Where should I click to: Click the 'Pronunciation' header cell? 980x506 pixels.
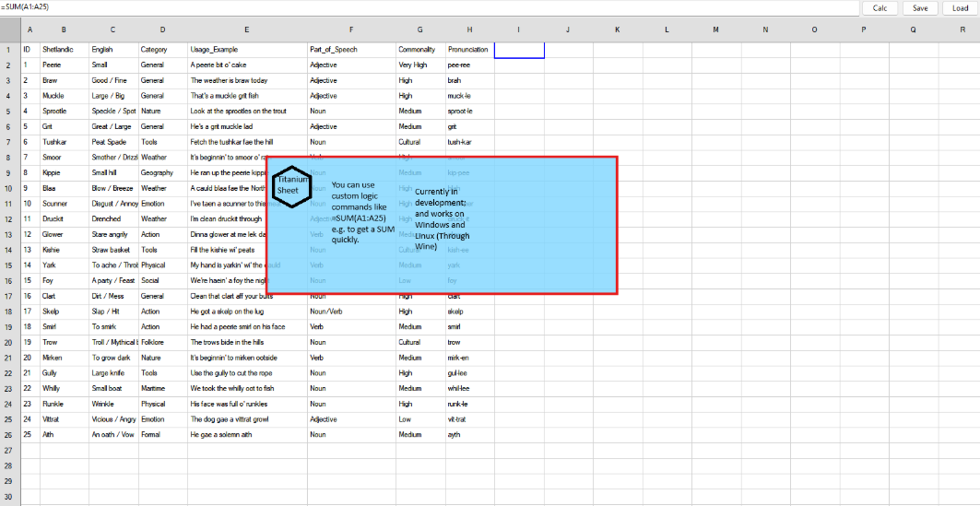coord(469,50)
